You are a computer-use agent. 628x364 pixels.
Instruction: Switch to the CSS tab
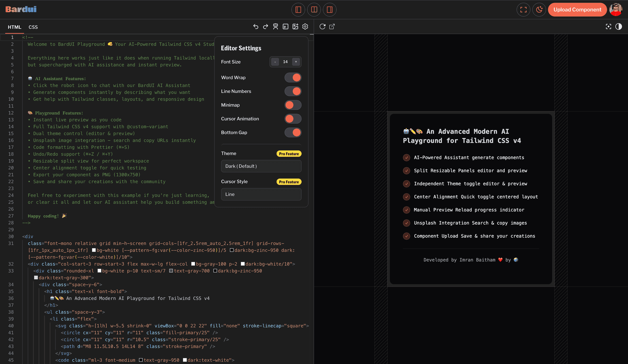coord(33,27)
